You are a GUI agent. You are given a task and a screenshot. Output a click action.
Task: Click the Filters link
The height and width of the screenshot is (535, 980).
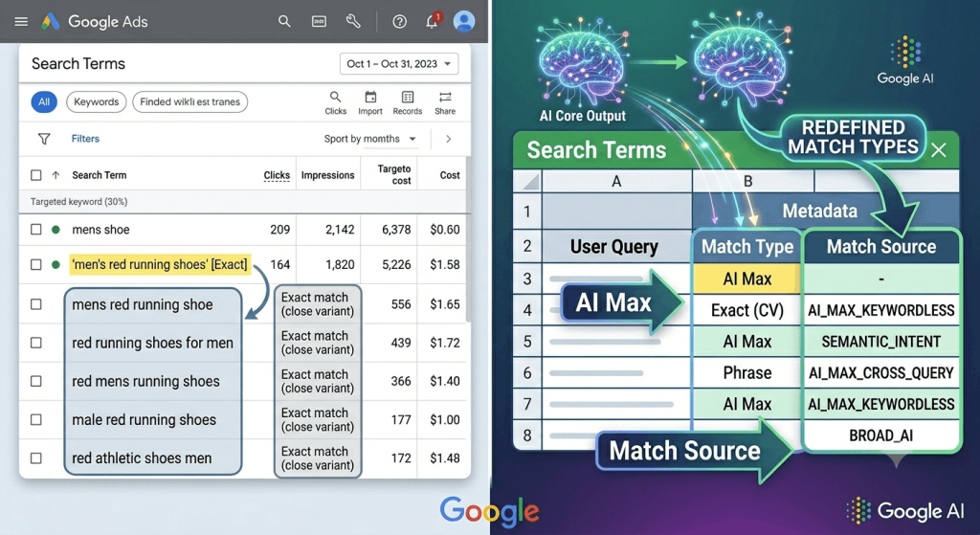[85, 139]
